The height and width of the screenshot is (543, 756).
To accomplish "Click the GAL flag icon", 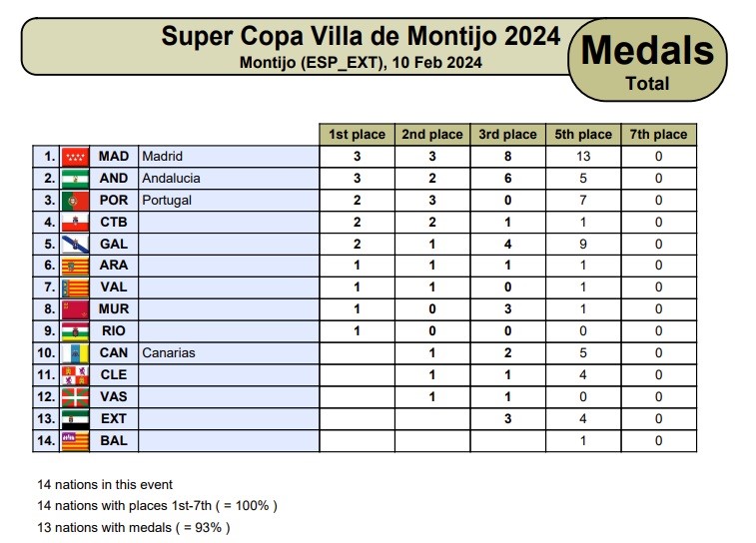I will pyautogui.click(x=76, y=245).
